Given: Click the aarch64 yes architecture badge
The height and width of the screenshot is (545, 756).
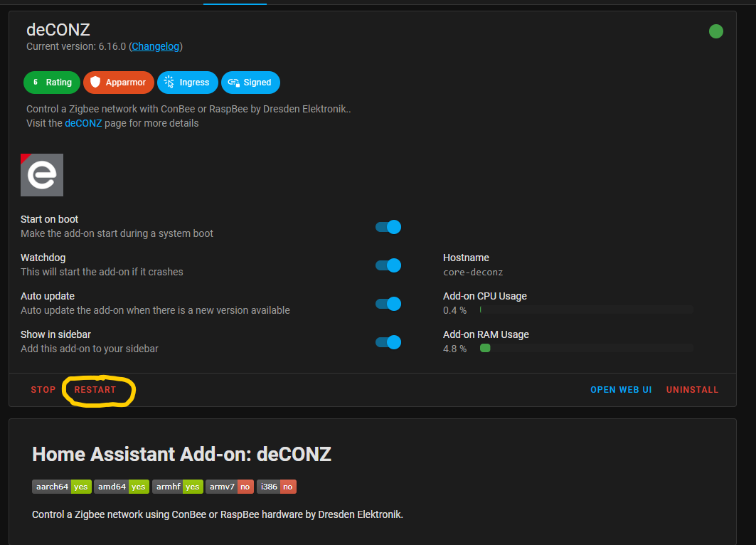Looking at the screenshot, I should [62, 487].
